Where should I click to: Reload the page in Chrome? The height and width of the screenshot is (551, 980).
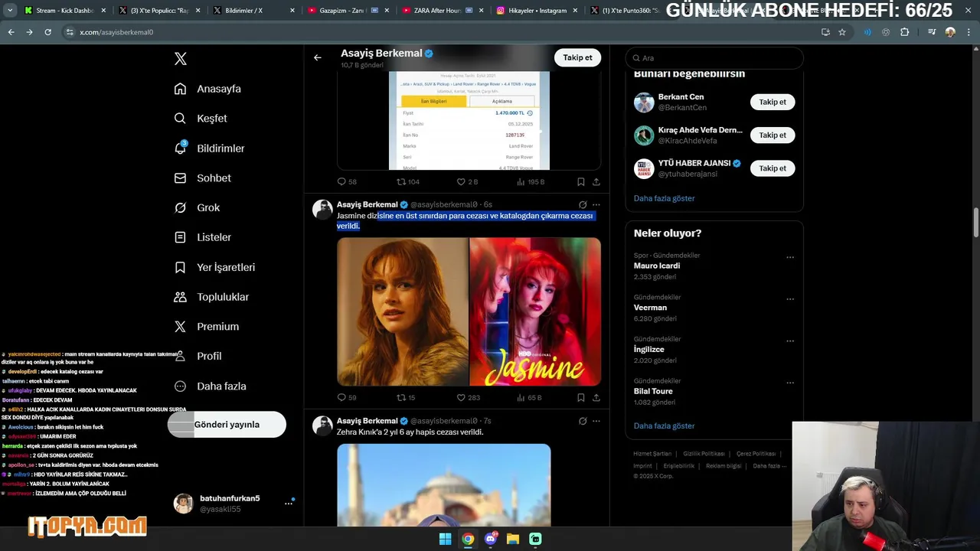[x=47, y=32]
